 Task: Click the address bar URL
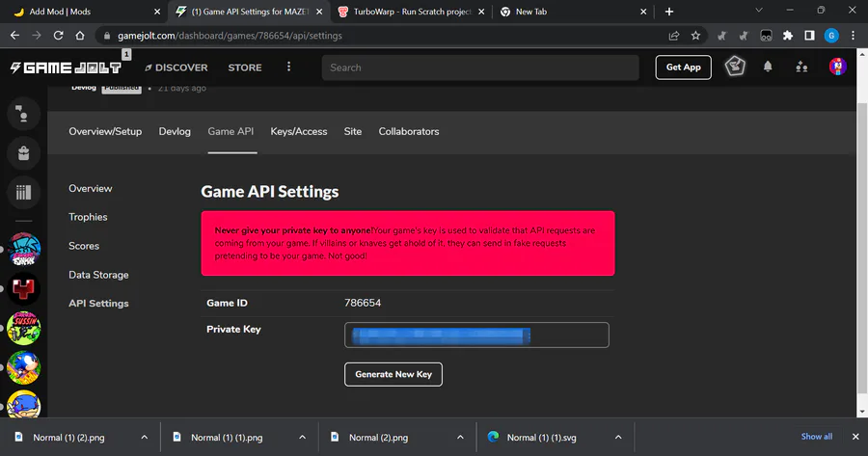[x=230, y=36]
